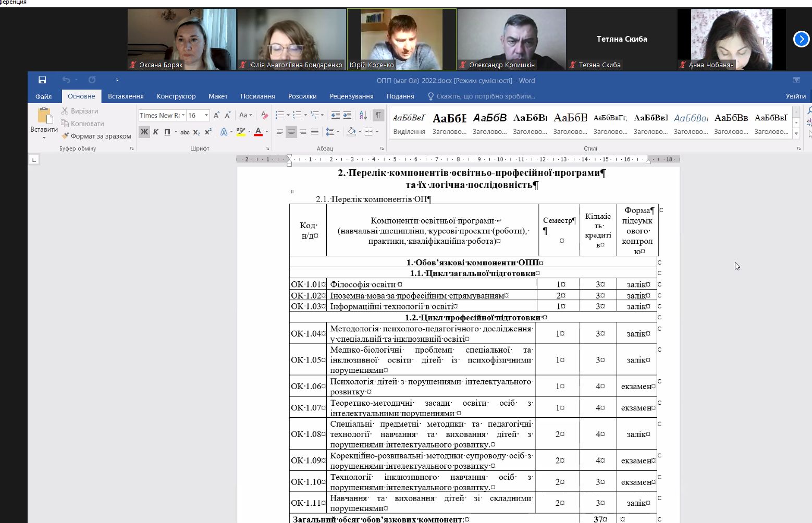This screenshot has width=812, height=523.
Task: Toggle italic (К) formatting
Action: [156, 132]
